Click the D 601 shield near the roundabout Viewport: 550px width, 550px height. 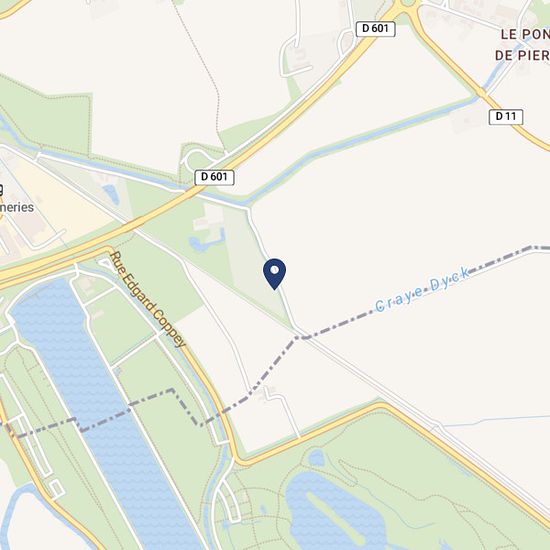pyautogui.click(x=375, y=29)
